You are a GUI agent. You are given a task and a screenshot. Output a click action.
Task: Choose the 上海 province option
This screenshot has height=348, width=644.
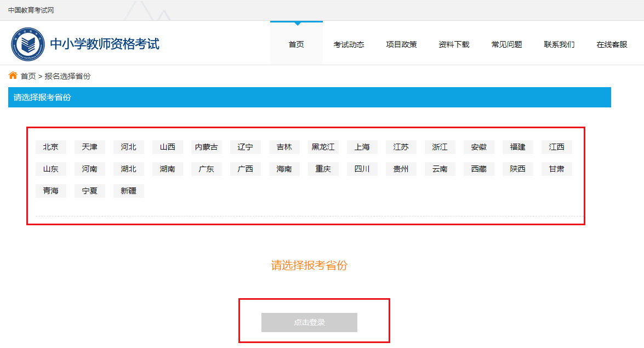(362, 147)
